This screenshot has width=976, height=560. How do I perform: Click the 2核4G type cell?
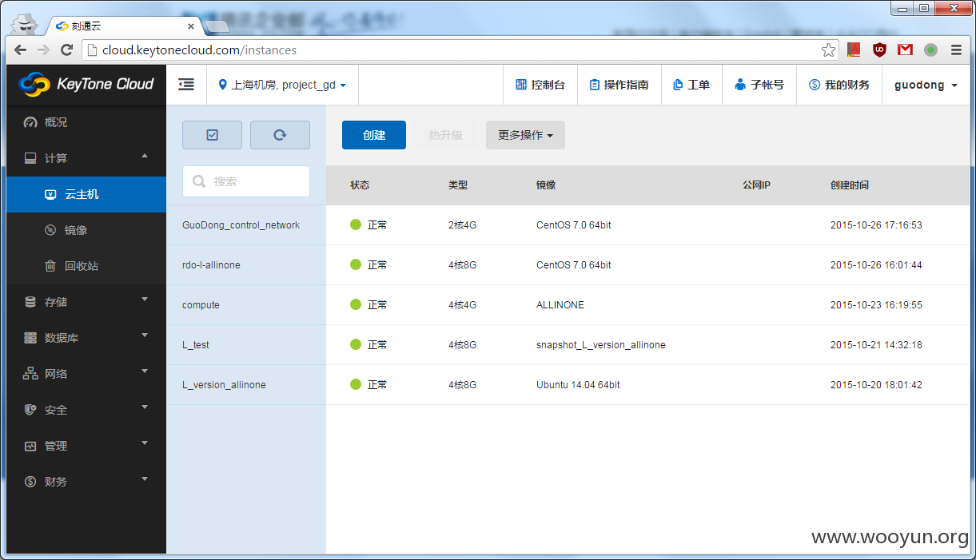[462, 225]
